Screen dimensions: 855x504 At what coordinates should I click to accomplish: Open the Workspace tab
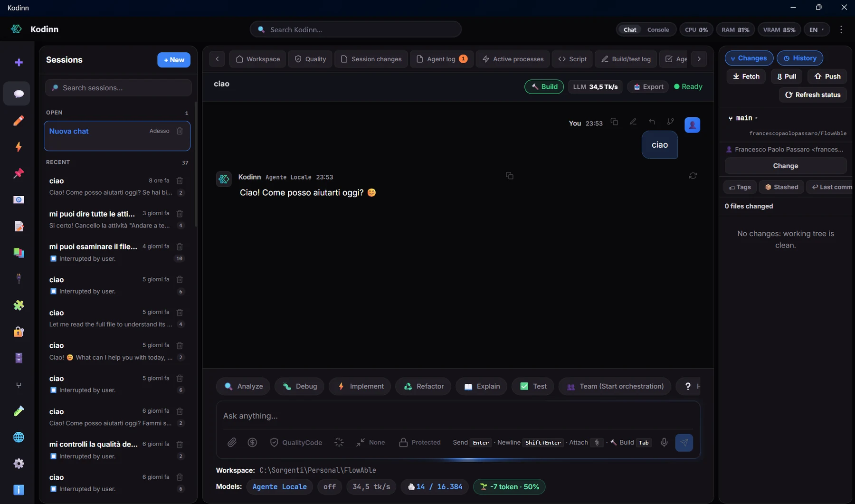257,59
